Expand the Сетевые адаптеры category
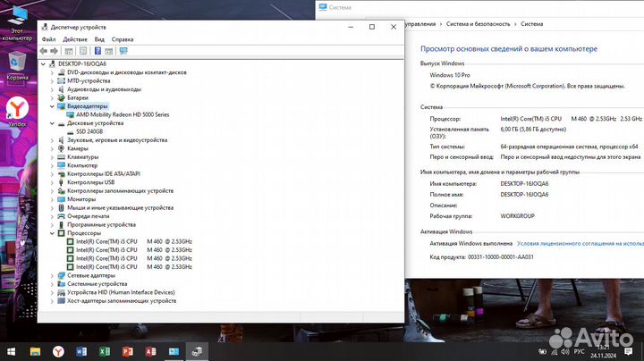 tap(52, 276)
